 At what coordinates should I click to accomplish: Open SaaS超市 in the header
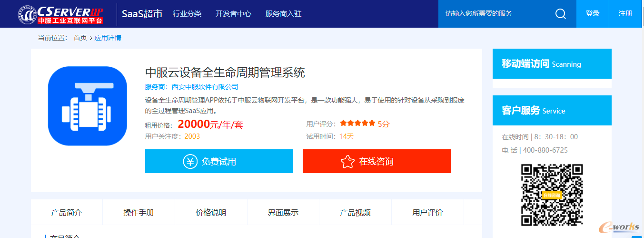142,14
